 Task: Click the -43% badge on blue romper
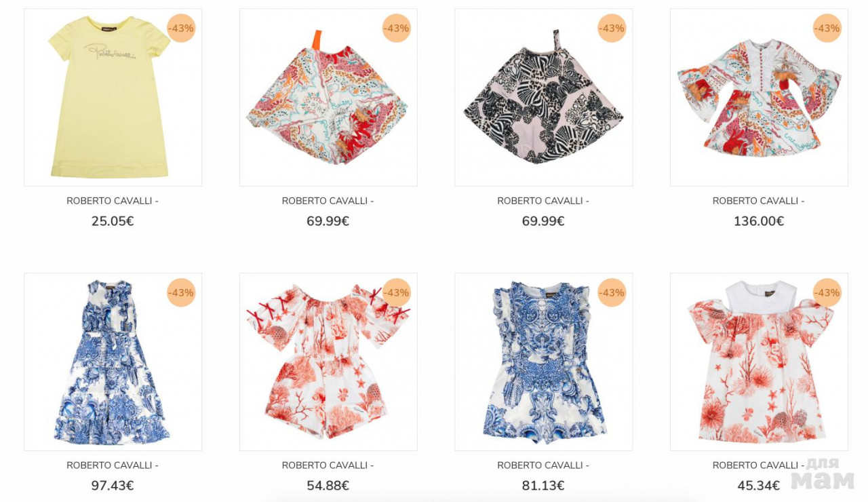click(612, 293)
